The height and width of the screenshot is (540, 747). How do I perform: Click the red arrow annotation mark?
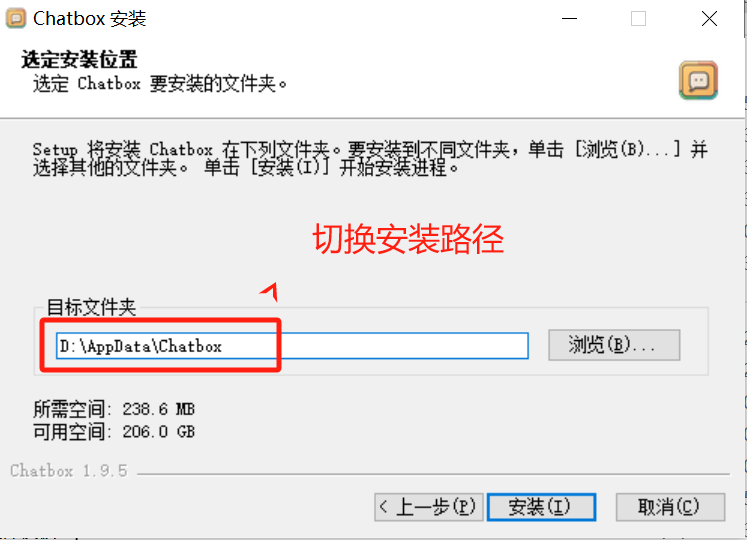point(270,291)
